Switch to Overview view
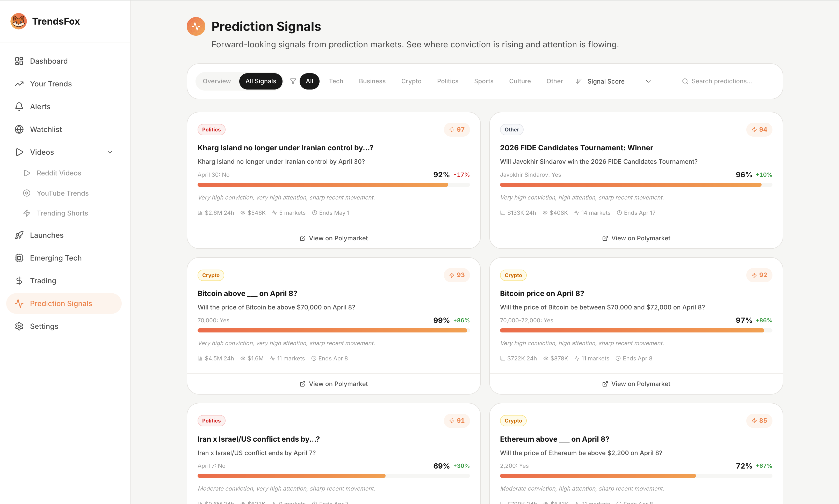This screenshot has width=839, height=504. [x=216, y=81]
